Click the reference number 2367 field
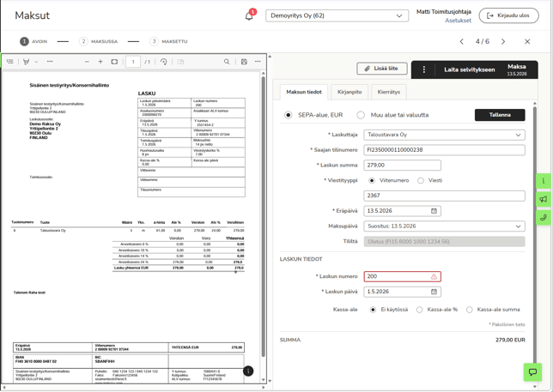 pyautogui.click(x=444, y=196)
